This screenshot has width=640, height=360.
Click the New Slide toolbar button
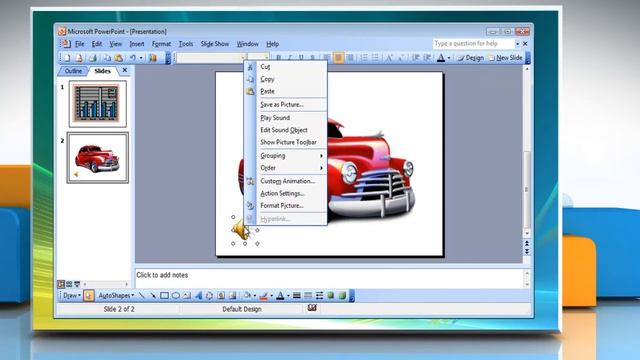click(505, 58)
